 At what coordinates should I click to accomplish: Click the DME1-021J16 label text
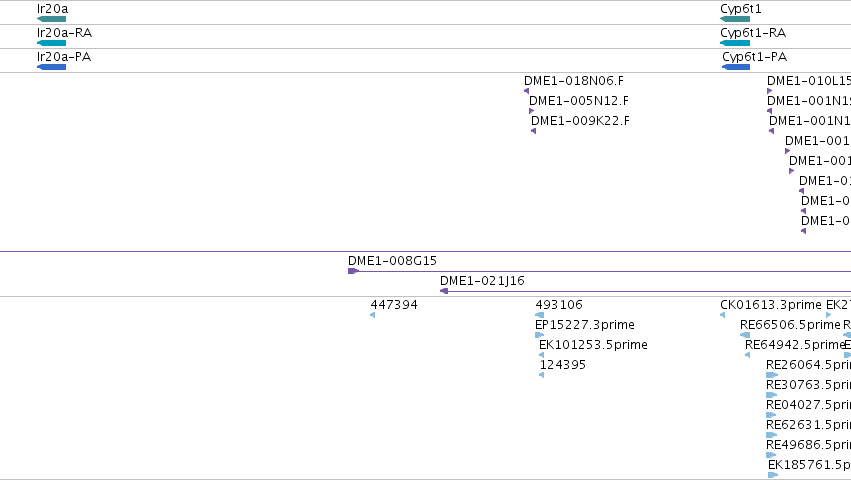482,281
